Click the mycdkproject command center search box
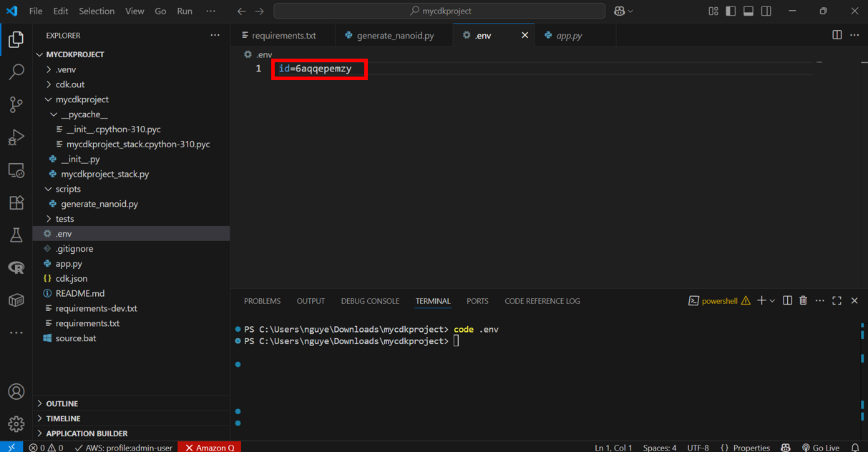The image size is (868, 452). click(x=439, y=11)
